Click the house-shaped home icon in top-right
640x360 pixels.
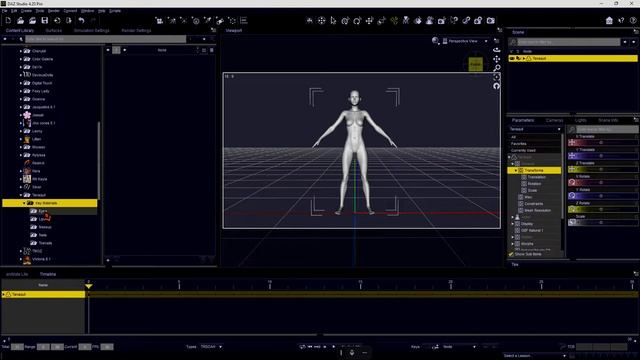[609, 20]
